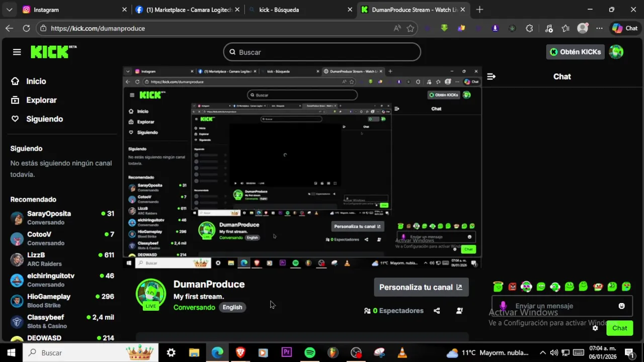Insert the pink headphones emote
The height and width of the screenshot is (362, 644).
point(526,287)
